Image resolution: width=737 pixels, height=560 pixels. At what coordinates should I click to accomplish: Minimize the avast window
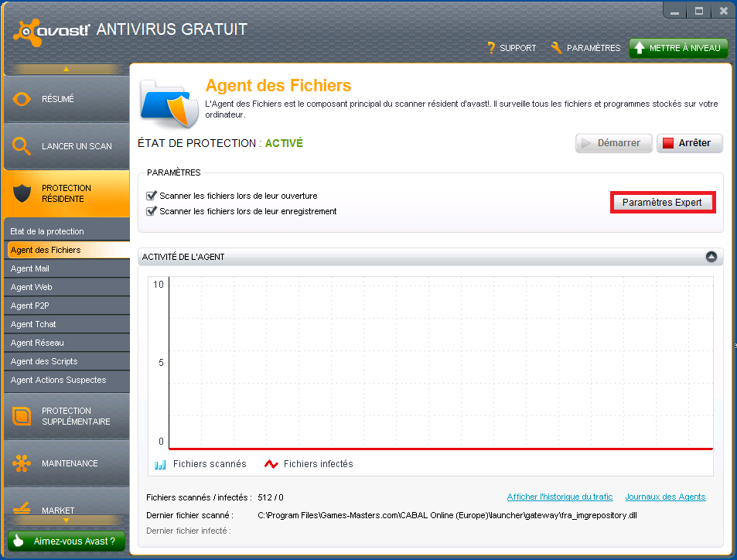pos(674,11)
